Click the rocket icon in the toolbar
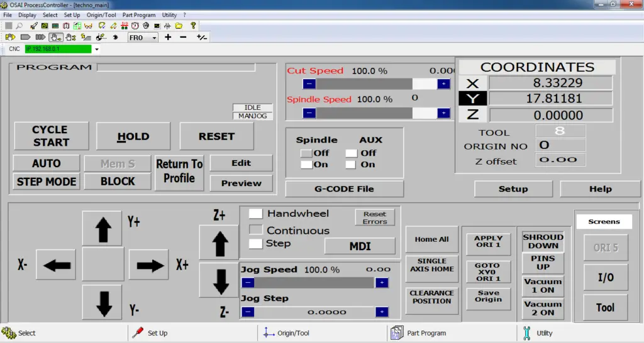644x343 pixels. pos(34,26)
